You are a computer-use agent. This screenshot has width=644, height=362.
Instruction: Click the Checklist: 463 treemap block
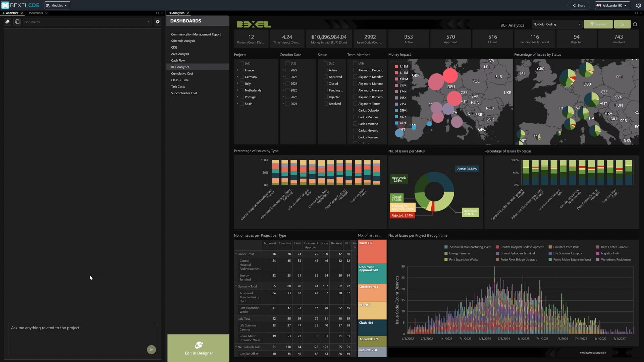372,293
